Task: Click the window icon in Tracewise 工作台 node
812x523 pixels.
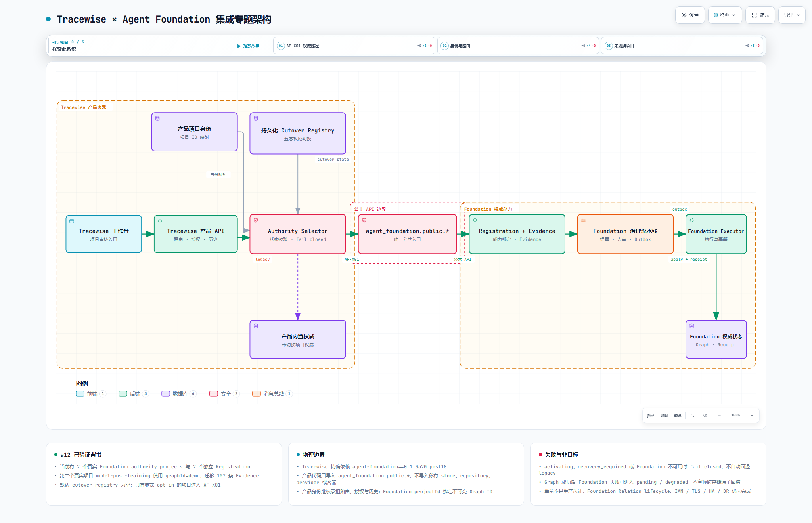Action: [x=72, y=221]
